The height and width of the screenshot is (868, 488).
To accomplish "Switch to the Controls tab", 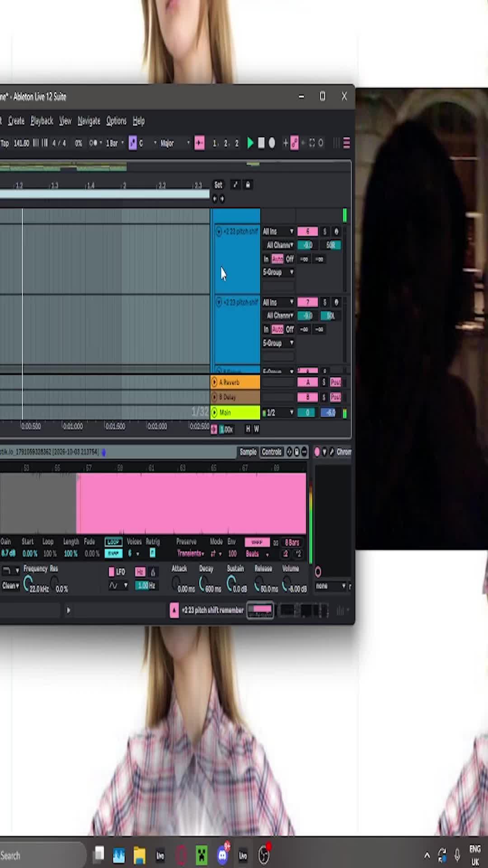I will tap(272, 452).
